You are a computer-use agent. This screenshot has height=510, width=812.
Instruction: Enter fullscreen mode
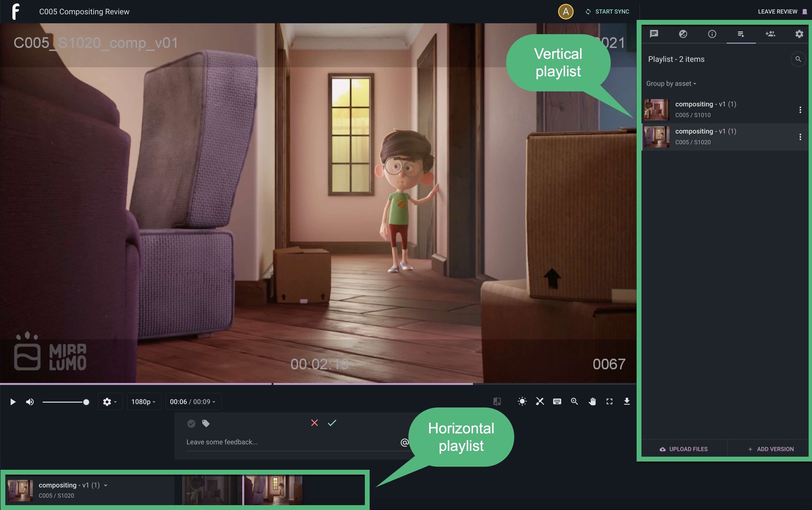tap(609, 401)
